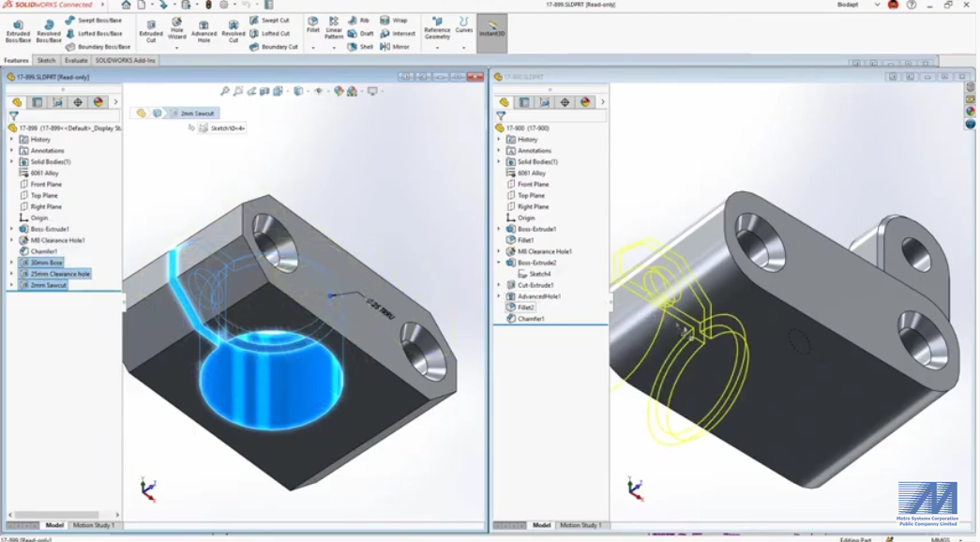
Task: Open the Hole Wizard tool
Action: pyautogui.click(x=177, y=29)
